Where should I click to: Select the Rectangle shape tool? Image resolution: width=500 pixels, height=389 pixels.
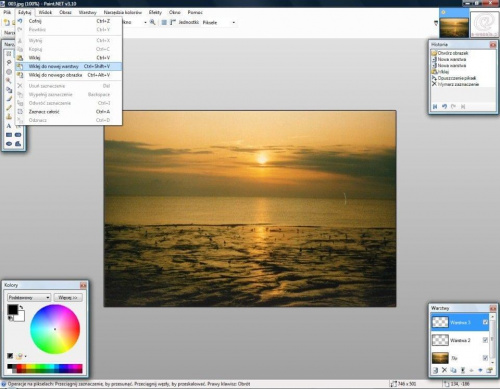(x=9, y=135)
